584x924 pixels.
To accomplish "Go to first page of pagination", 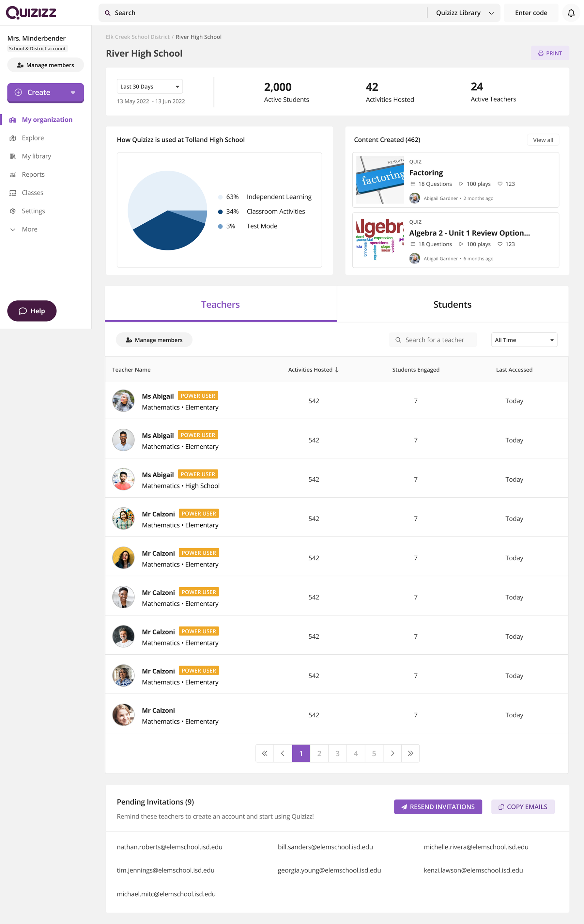I will point(265,753).
